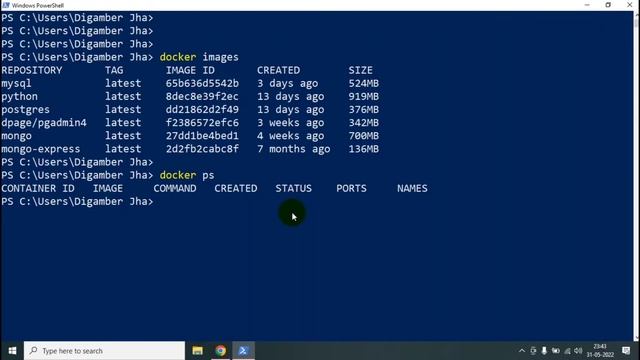Open File Explorer from the taskbar
Image resolution: width=640 pixels, height=360 pixels.
tap(198, 351)
